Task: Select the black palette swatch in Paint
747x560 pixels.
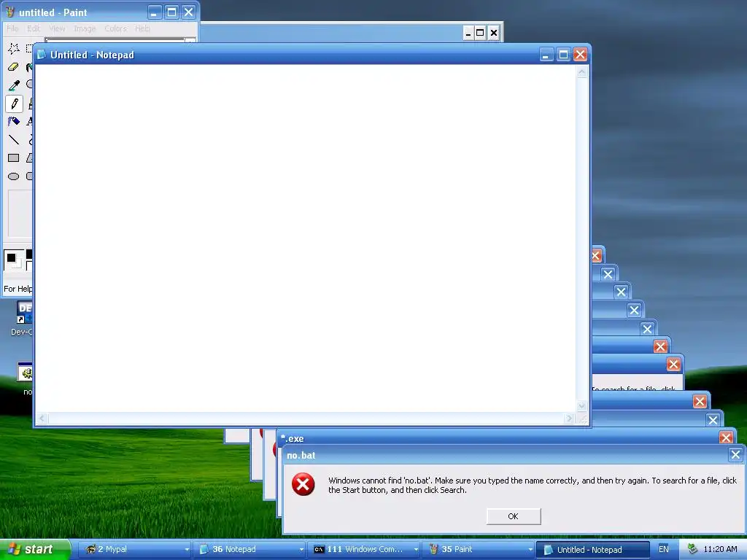Action: click(x=29, y=254)
